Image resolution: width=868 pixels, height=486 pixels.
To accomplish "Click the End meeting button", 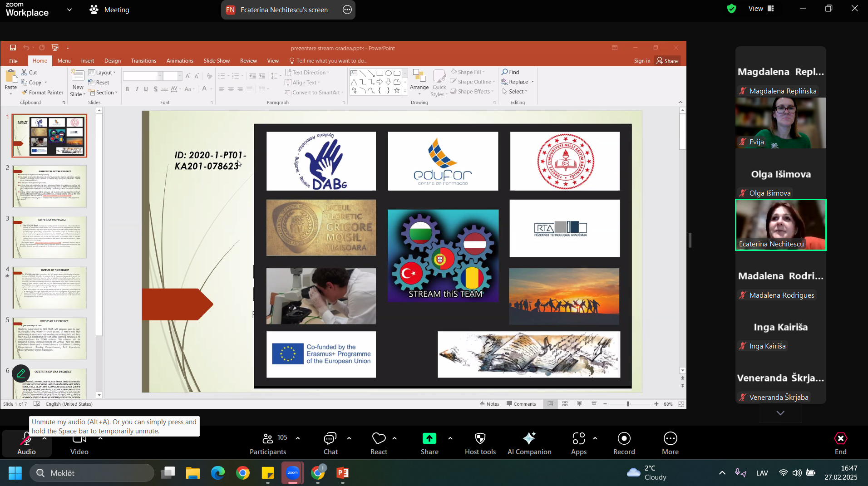I will 840,443.
